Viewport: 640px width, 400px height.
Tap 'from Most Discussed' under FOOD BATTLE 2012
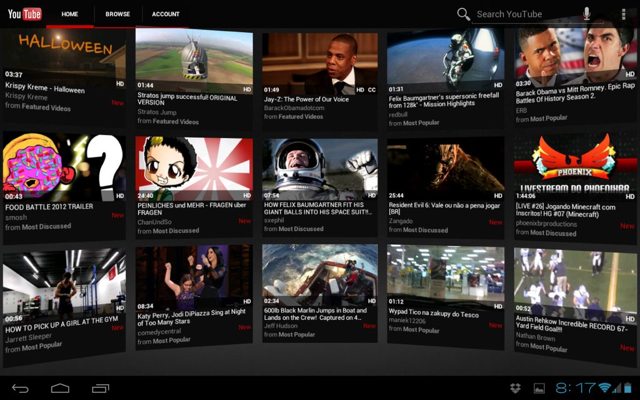(38, 227)
